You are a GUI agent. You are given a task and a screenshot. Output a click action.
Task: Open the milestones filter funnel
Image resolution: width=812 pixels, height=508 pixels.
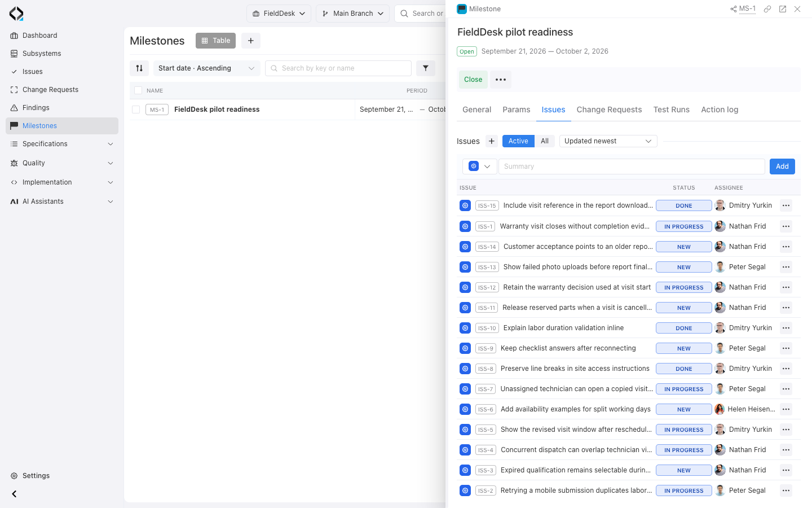pyautogui.click(x=426, y=68)
